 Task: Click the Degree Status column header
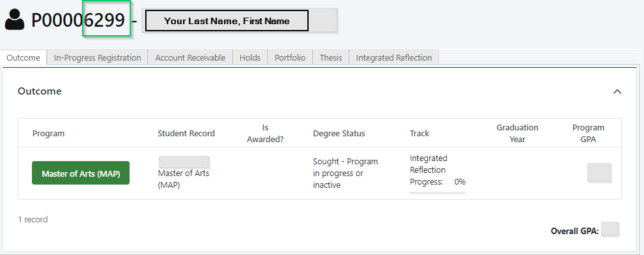tap(339, 133)
